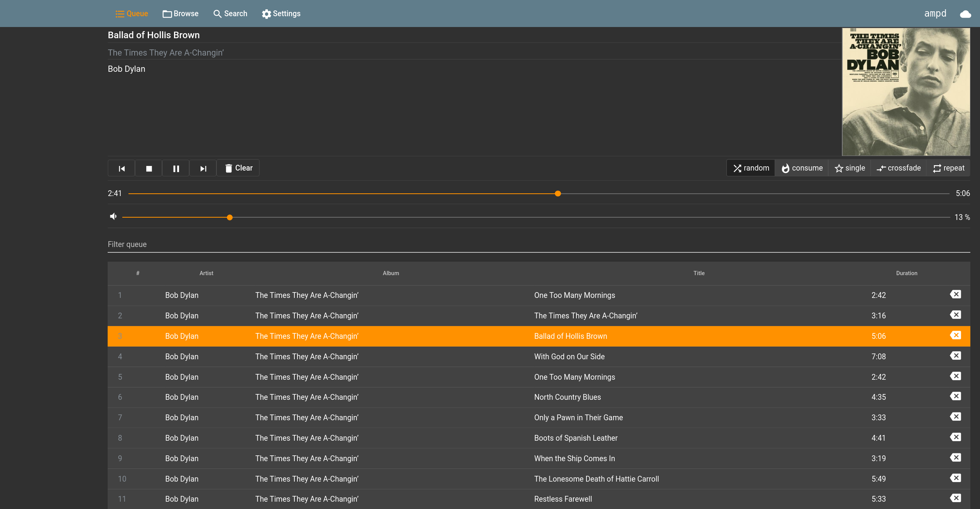This screenshot has height=509, width=980.
Task: Remove track 5 from the queue
Action: (956, 376)
